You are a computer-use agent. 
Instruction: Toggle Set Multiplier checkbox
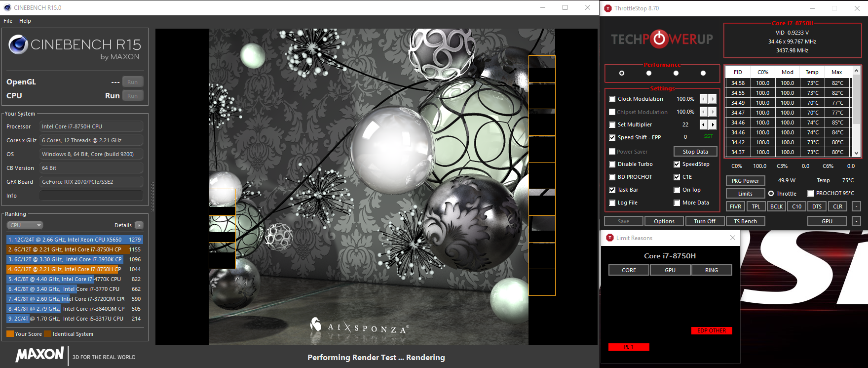coord(612,124)
